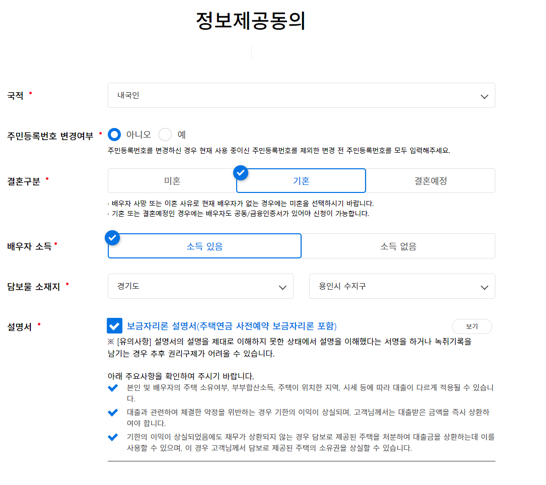Choose 기혼 marital status option

(301, 181)
